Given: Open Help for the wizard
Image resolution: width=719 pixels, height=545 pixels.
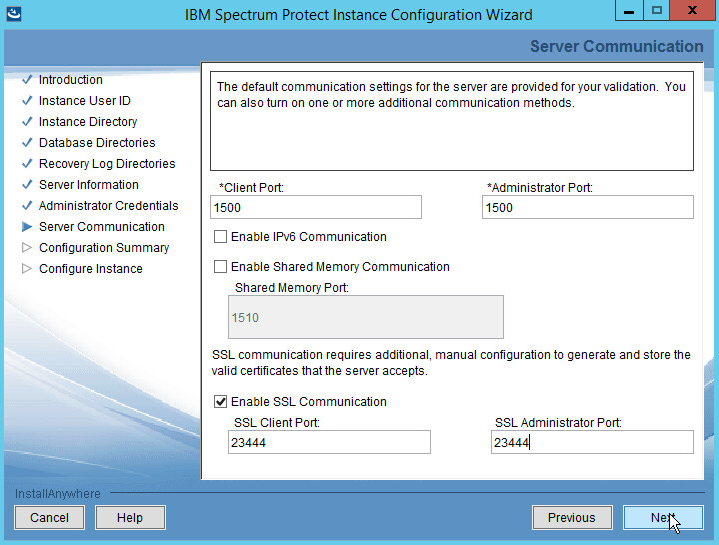Looking at the screenshot, I should [130, 518].
